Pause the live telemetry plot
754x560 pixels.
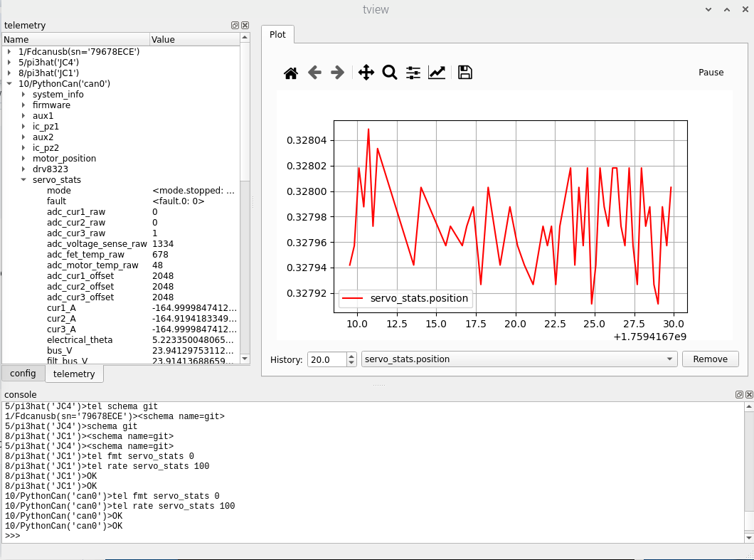point(711,72)
